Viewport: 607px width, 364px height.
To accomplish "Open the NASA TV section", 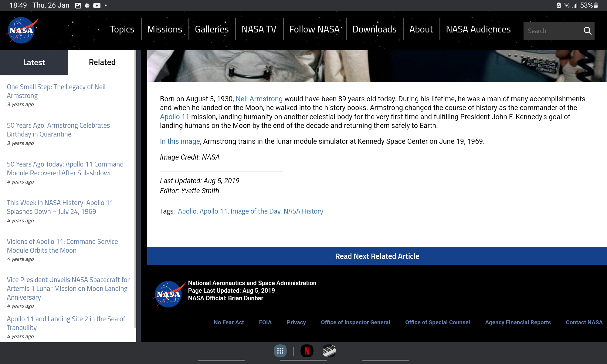I will point(259,29).
